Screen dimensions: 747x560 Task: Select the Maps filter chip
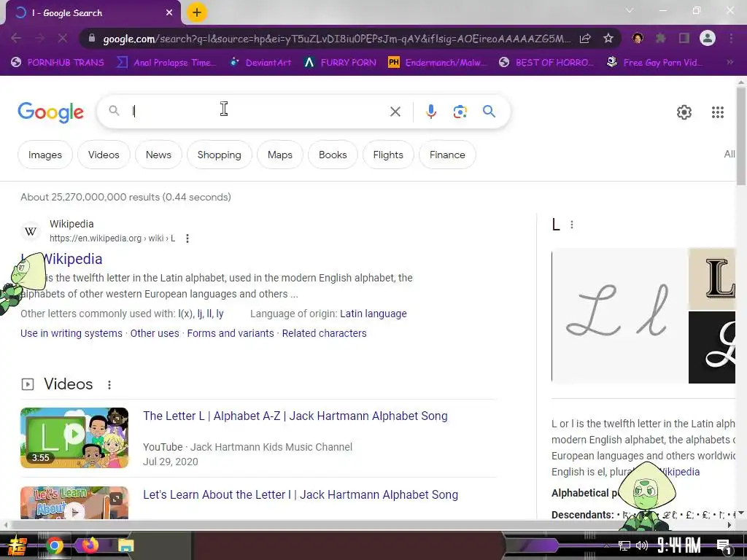coord(280,155)
